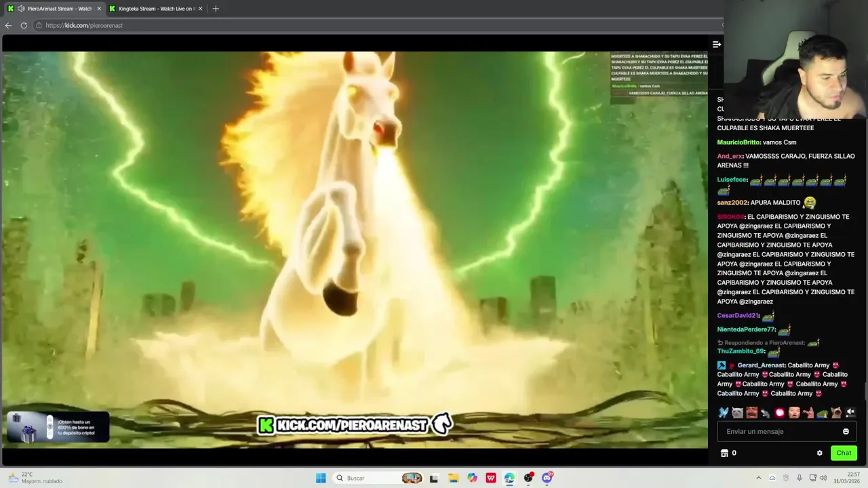Image resolution: width=868 pixels, height=488 pixels.
Task: Mute the PieroArenast tab audio icon
Action: pyautogui.click(x=21, y=9)
